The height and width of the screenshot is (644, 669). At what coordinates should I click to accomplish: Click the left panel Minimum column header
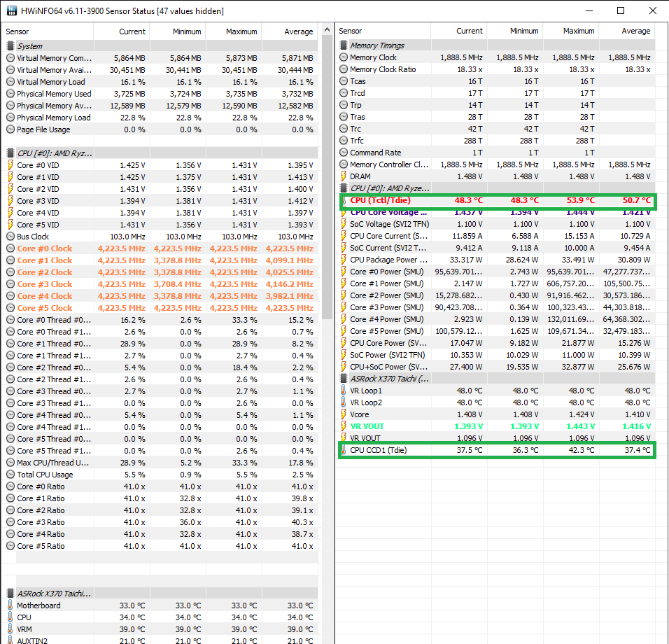tap(178, 31)
